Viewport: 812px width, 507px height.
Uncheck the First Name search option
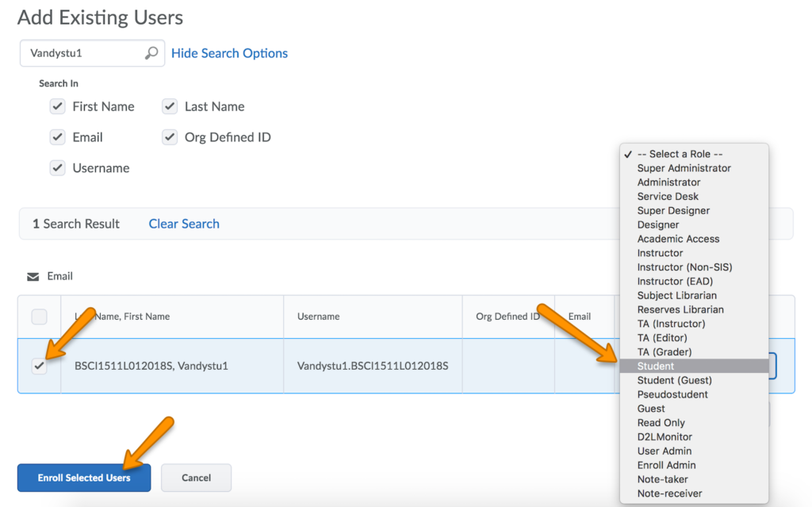point(58,106)
